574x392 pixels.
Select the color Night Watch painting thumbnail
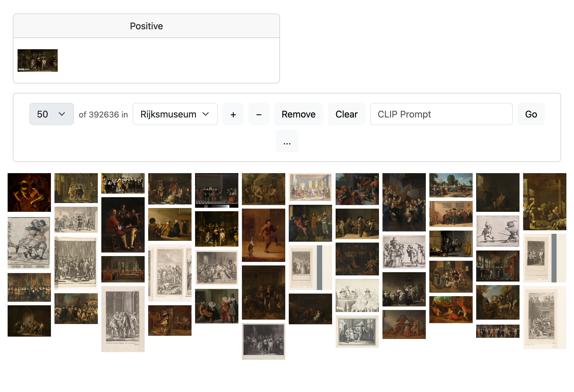click(217, 229)
